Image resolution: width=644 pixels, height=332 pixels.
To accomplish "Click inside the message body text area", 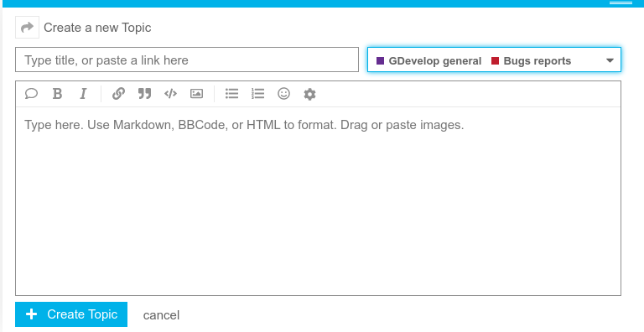I will click(x=319, y=201).
